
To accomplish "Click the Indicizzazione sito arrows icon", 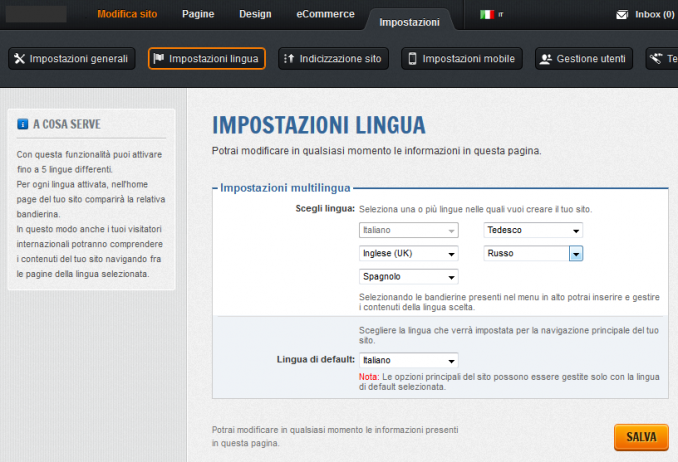I will (288, 59).
